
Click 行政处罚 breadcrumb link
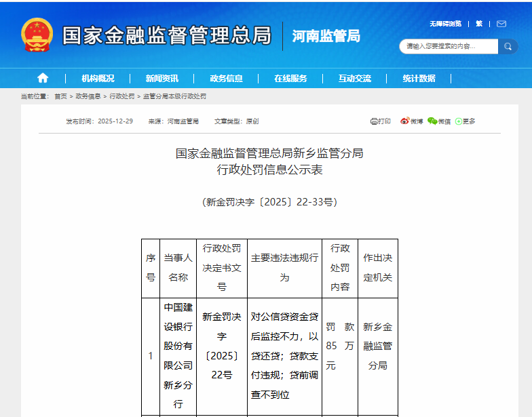tap(122, 97)
